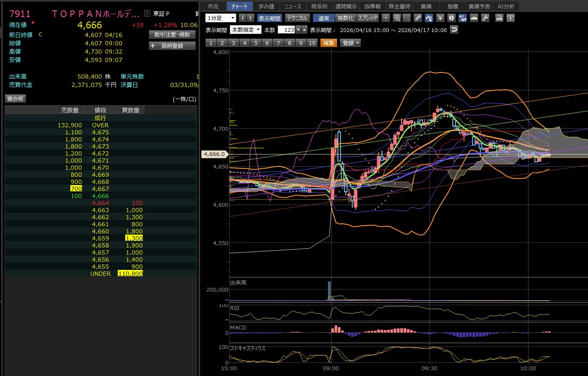Click the zoom in magnifier icon
This screenshot has height=376, width=588.
[x=397, y=18]
